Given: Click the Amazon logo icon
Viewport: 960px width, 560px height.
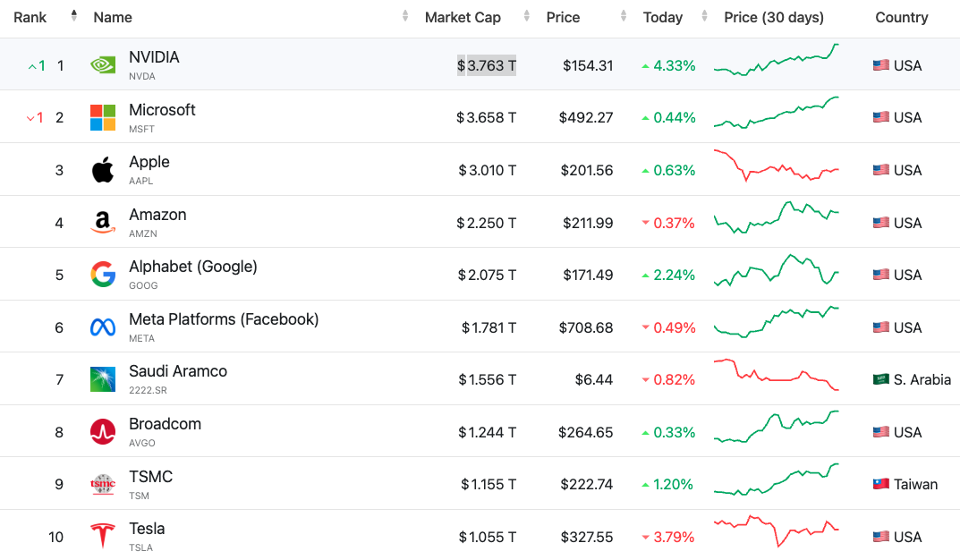Looking at the screenshot, I should point(103,222).
